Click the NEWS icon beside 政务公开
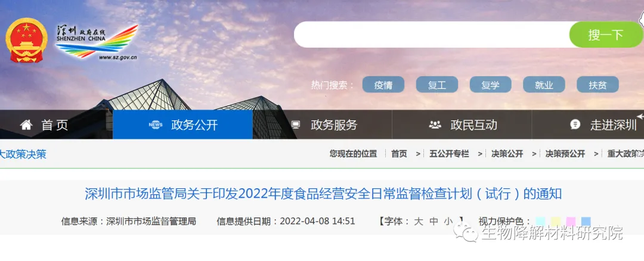 [x=156, y=125]
